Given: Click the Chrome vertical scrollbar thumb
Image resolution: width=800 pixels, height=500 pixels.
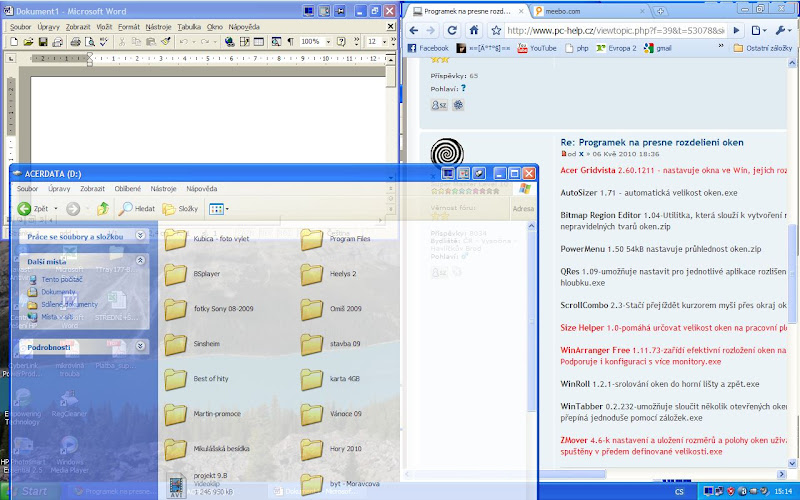Looking at the screenshot, I should tap(792, 273).
